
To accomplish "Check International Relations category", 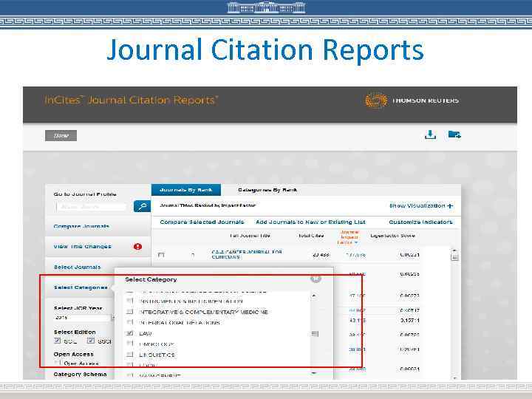I will pyautogui.click(x=129, y=322).
